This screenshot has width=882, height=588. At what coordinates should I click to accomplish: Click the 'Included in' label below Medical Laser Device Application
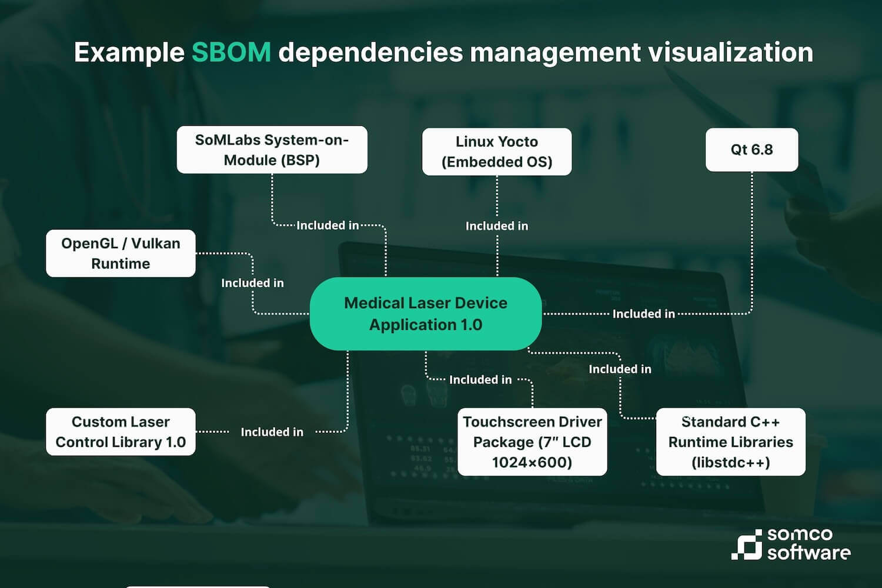click(x=480, y=380)
